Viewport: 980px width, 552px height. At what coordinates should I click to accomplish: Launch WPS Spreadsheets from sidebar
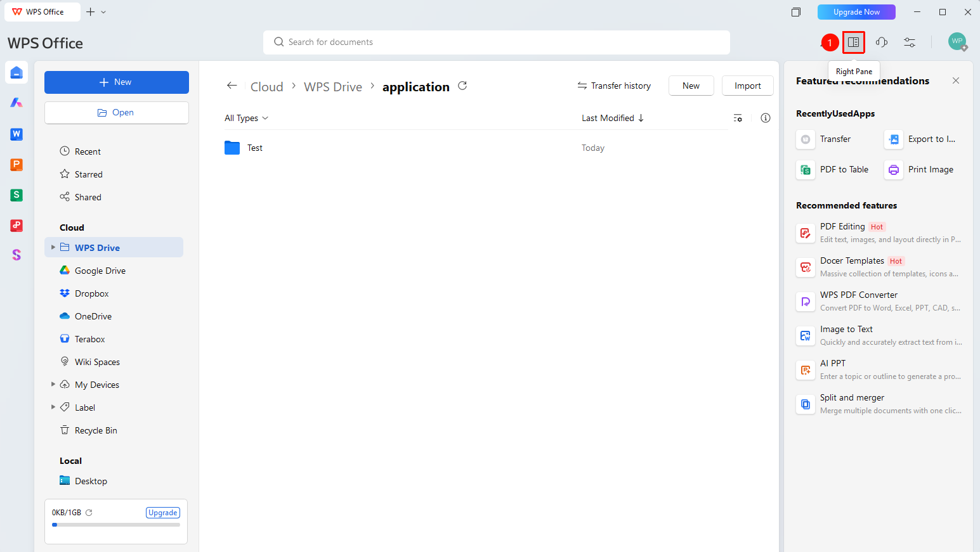click(x=16, y=195)
